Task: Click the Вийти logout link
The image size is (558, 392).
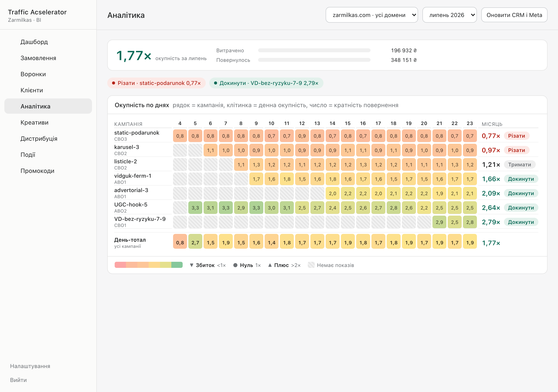Action: (x=19, y=380)
